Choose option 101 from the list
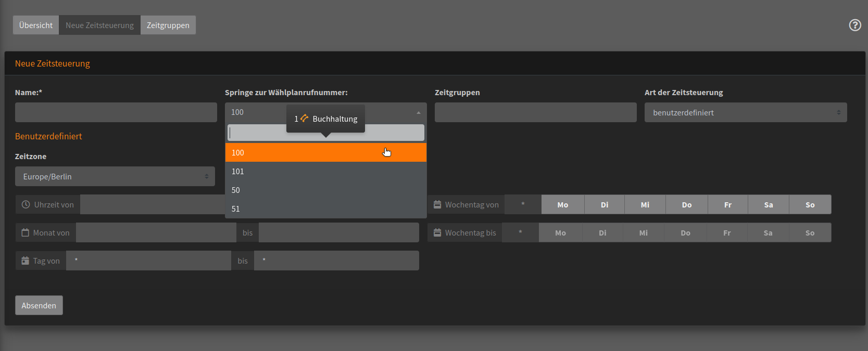 click(x=325, y=172)
